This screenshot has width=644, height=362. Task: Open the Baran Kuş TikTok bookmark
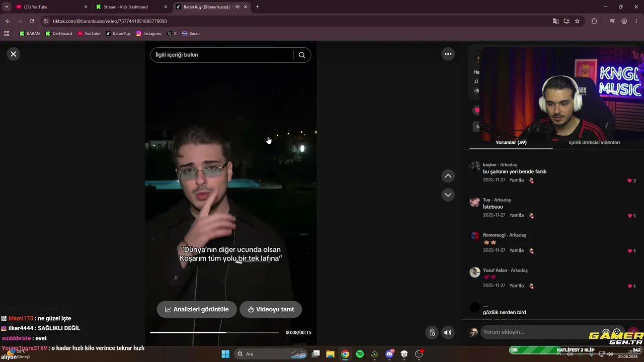click(x=118, y=34)
